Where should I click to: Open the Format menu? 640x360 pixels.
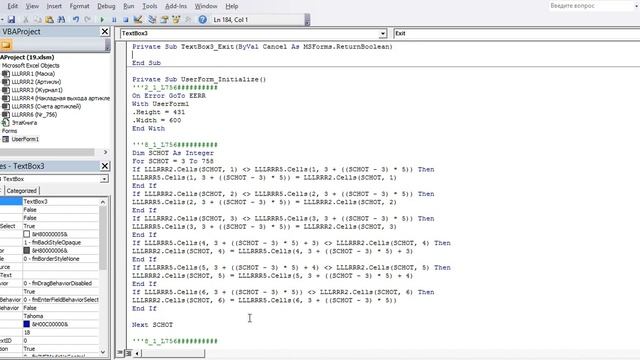coord(79,6)
